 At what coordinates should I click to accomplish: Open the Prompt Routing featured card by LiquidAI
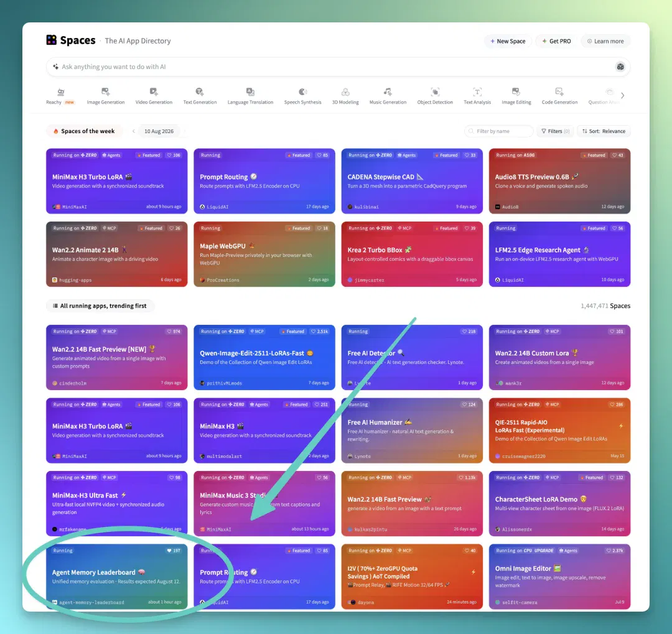(264, 181)
